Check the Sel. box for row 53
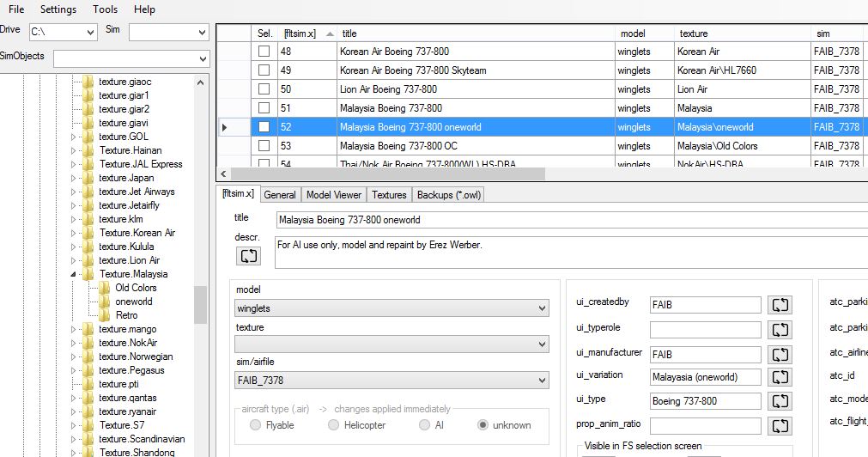The image size is (868, 457). 264,146
